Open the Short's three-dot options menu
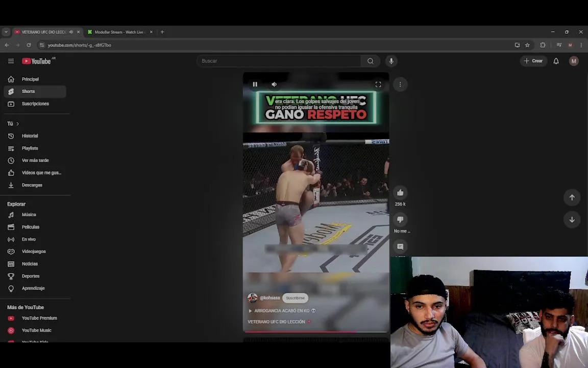Screen dimensions: 588x368 (x=400, y=84)
